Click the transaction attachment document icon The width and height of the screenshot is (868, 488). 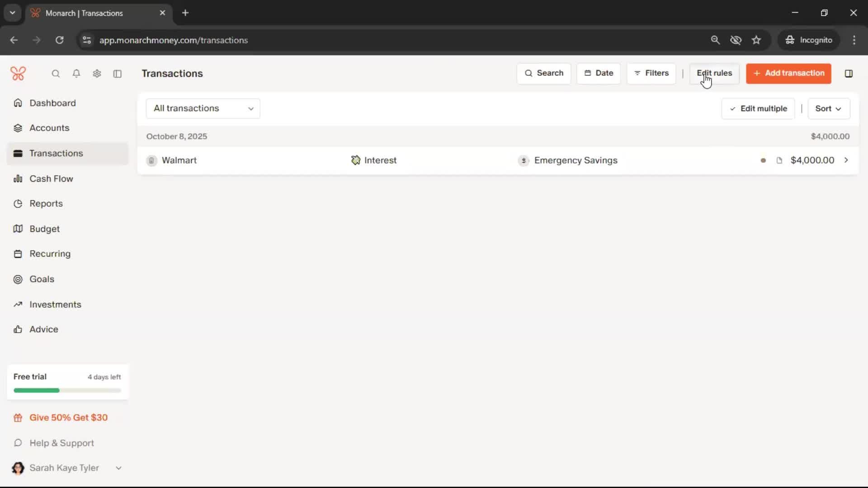click(779, 160)
